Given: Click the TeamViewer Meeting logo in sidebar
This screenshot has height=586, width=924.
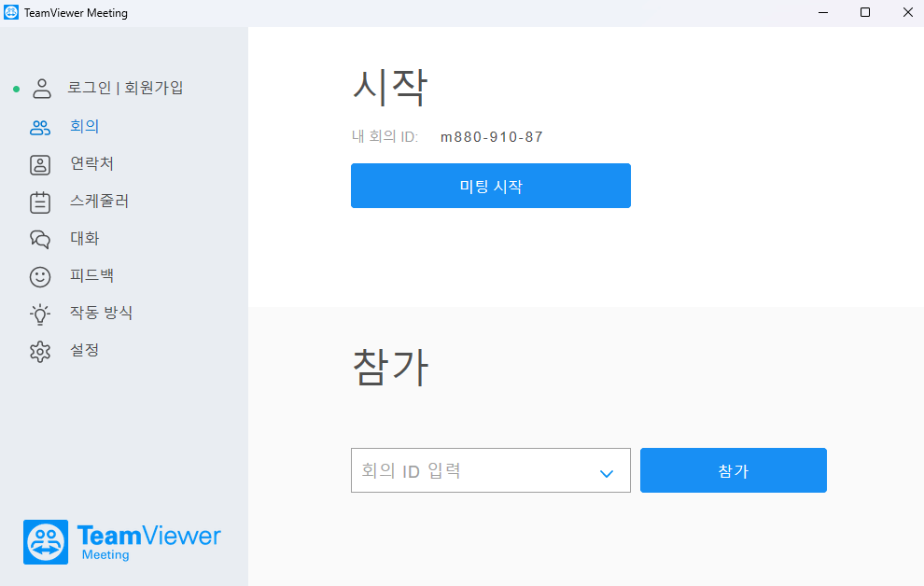Looking at the screenshot, I should pos(121,541).
